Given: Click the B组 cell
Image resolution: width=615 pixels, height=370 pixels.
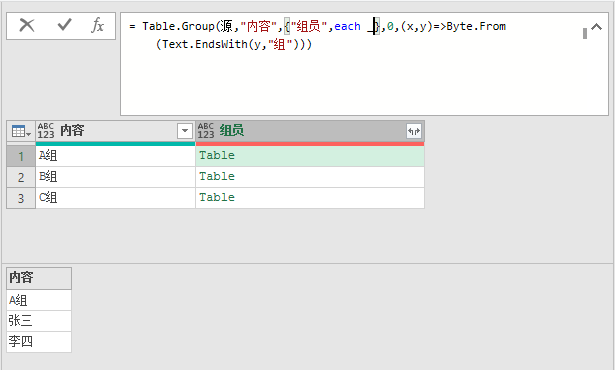Looking at the screenshot, I should pos(115,177).
